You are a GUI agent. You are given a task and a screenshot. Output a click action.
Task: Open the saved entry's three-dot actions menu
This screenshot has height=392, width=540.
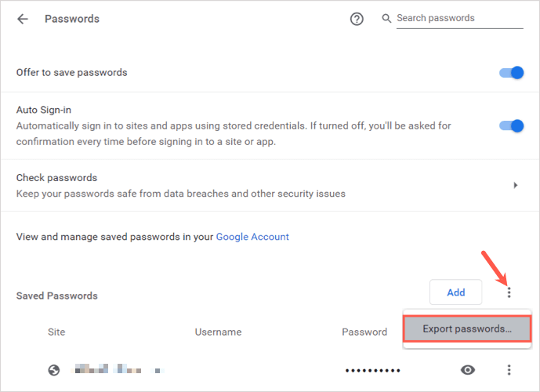[509, 370]
